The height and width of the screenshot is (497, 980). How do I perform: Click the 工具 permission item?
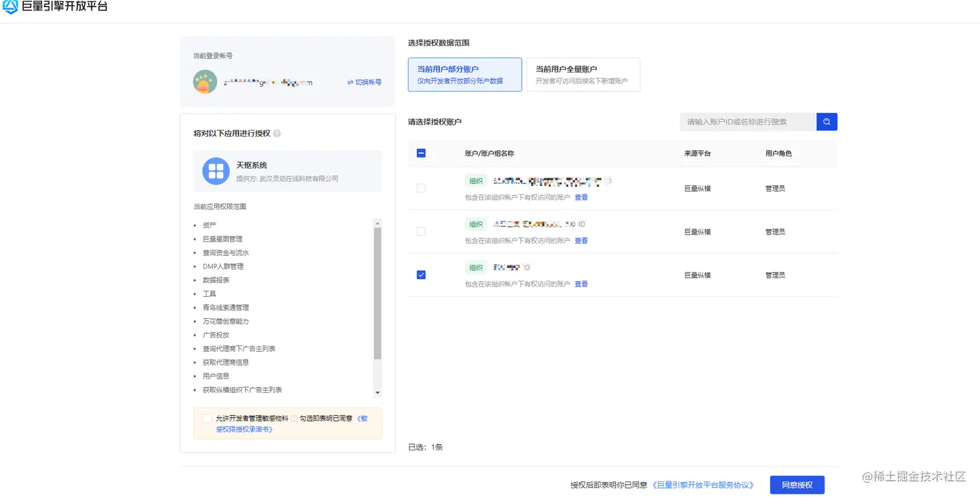[209, 294]
